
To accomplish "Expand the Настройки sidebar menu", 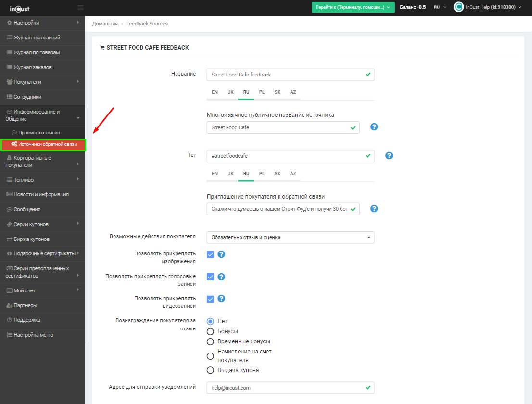I will click(42, 23).
